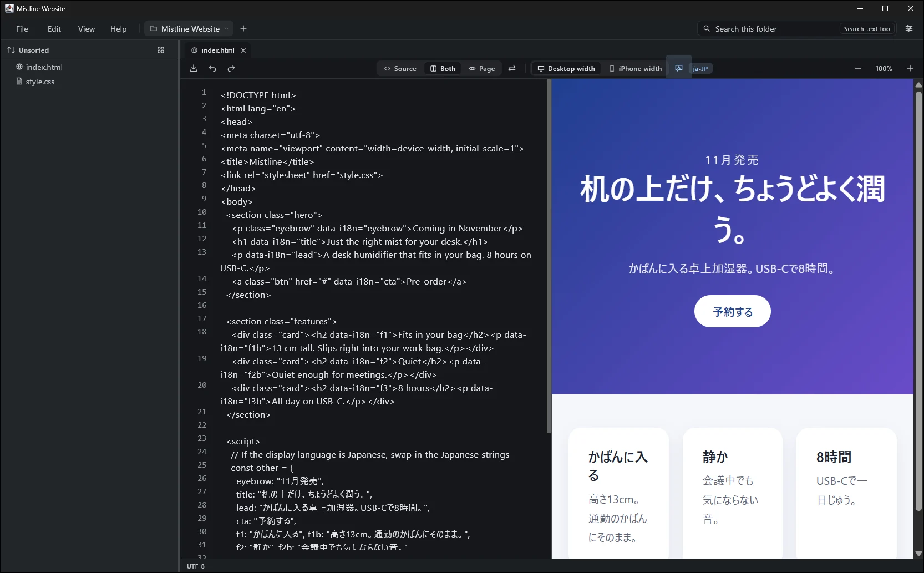The width and height of the screenshot is (924, 573).
Task: Switch to Page only view
Action: [481, 68]
